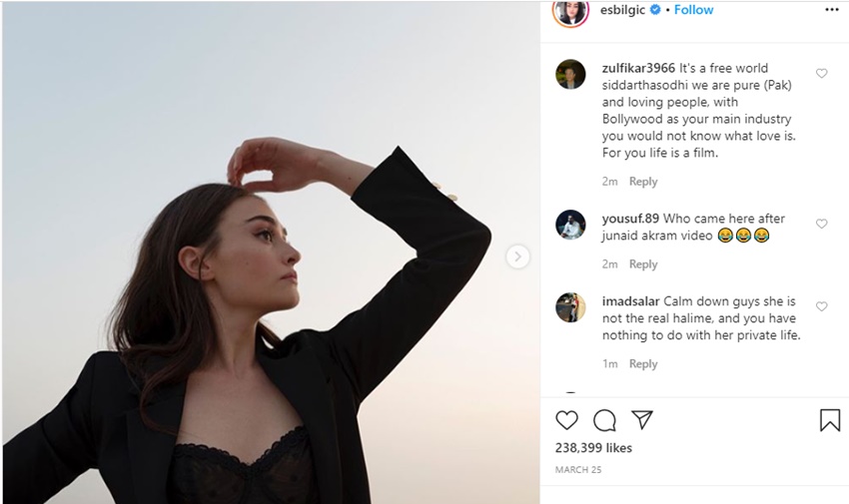The height and width of the screenshot is (504, 849).
Task: Reply to yousuf.89's comment
Action: [643, 264]
